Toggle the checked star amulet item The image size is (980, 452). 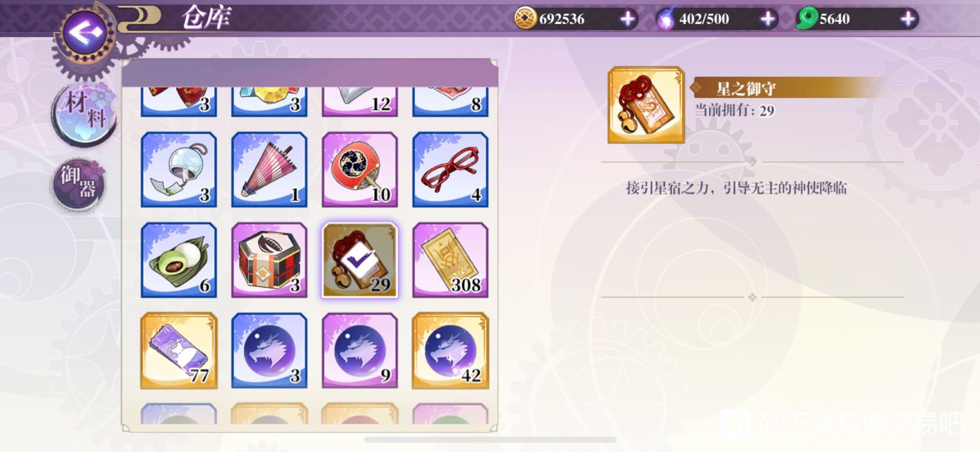pos(360,260)
